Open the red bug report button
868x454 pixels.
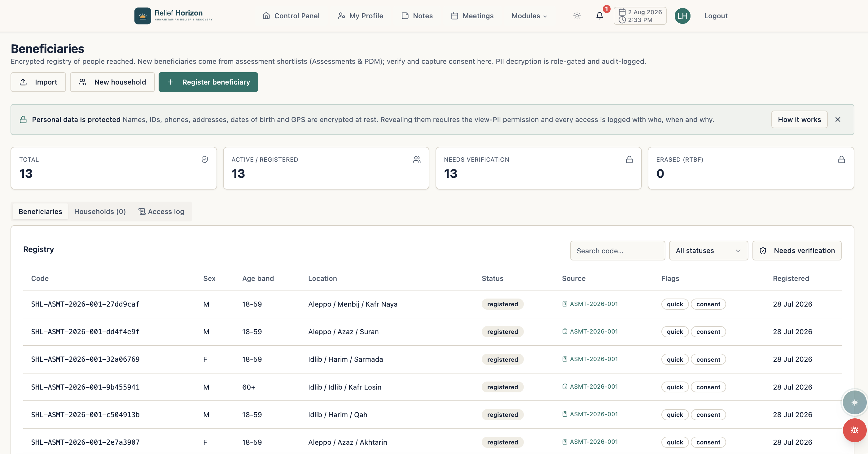pyautogui.click(x=854, y=430)
